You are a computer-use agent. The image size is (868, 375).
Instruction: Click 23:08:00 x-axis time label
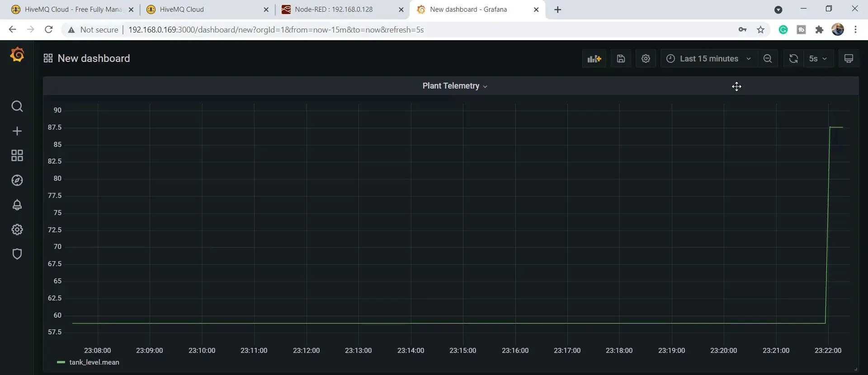(x=97, y=351)
